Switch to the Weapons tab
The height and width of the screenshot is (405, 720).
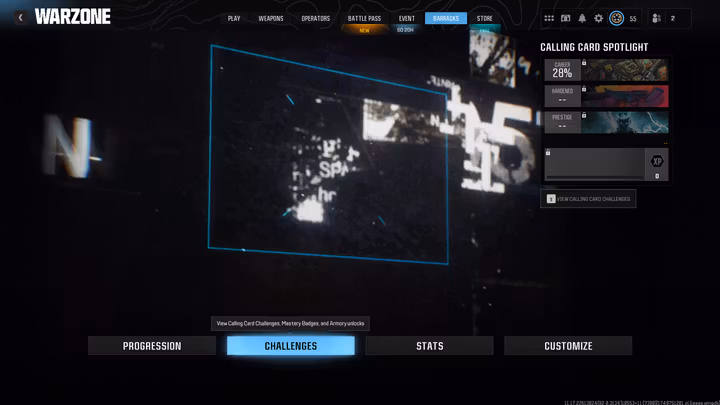[x=270, y=18]
